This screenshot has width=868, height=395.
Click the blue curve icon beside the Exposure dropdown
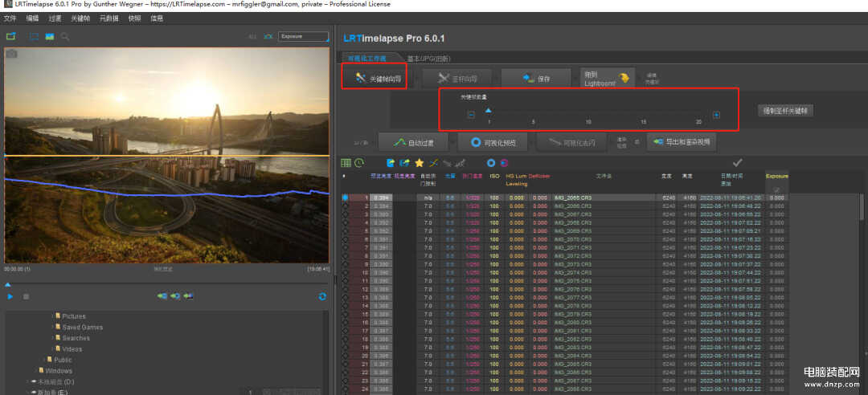[x=268, y=36]
